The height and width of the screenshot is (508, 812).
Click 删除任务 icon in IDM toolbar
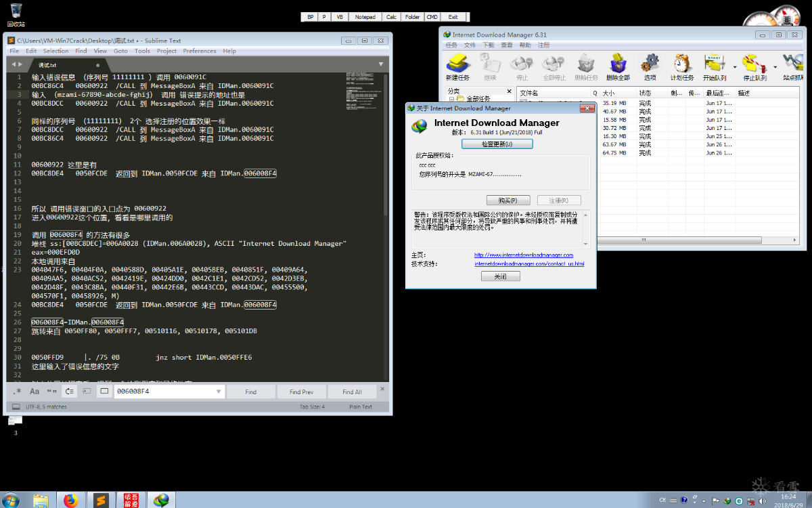click(585, 68)
